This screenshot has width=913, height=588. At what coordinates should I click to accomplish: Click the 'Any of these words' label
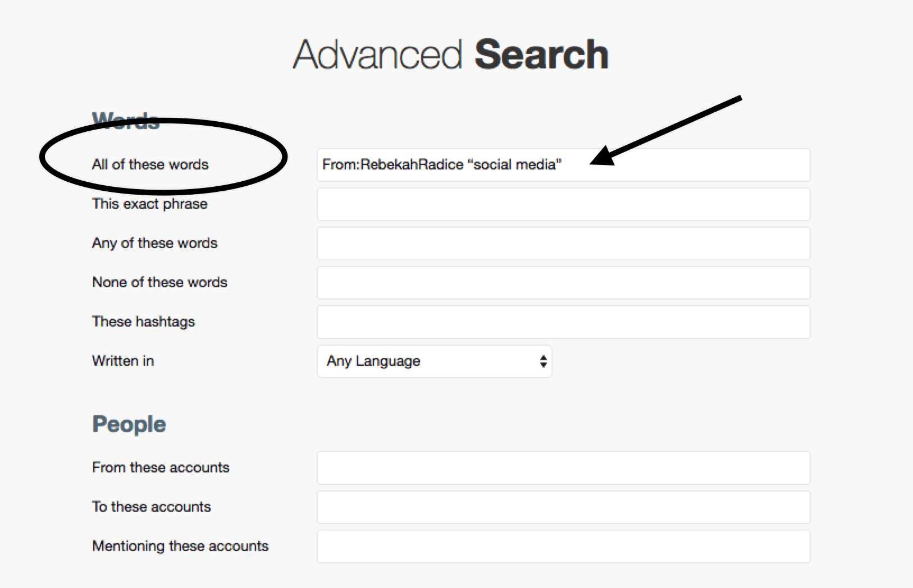pyautogui.click(x=154, y=243)
